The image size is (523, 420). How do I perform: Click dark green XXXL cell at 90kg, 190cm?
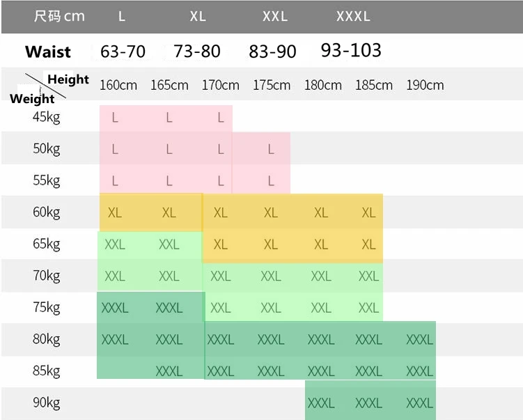pos(419,403)
